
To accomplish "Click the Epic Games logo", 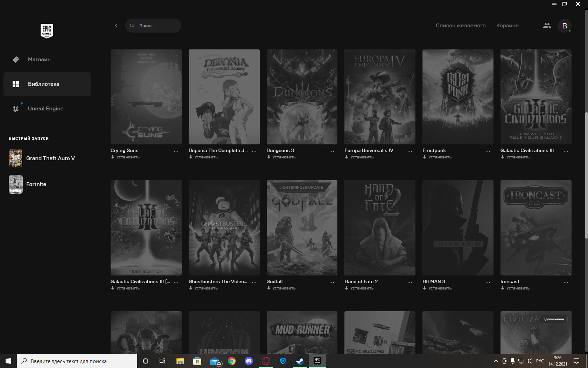I will tap(47, 31).
